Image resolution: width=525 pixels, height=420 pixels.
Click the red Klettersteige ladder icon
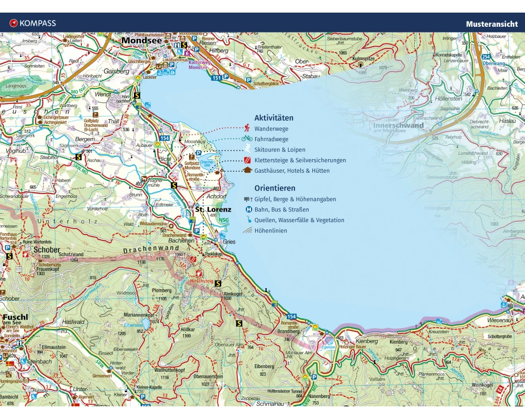(x=247, y=160)
